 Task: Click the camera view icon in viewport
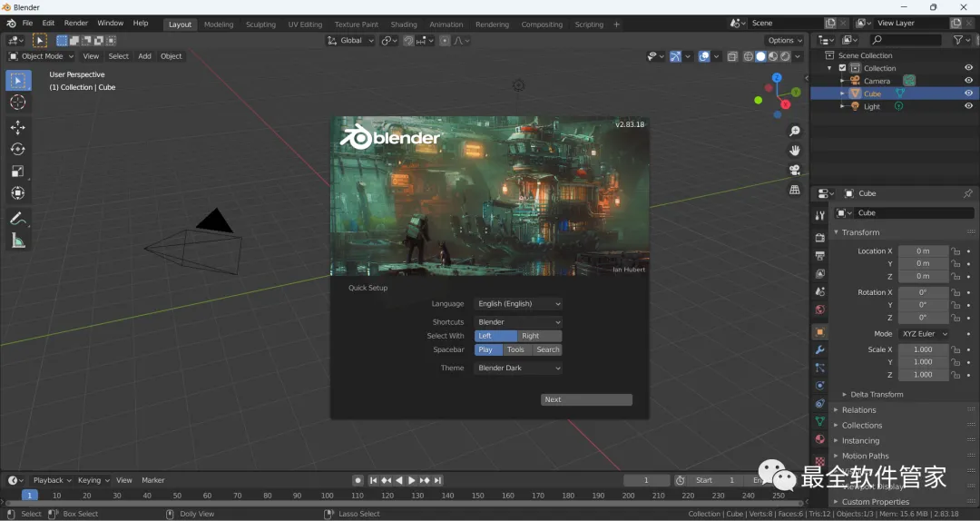point(795,170)
